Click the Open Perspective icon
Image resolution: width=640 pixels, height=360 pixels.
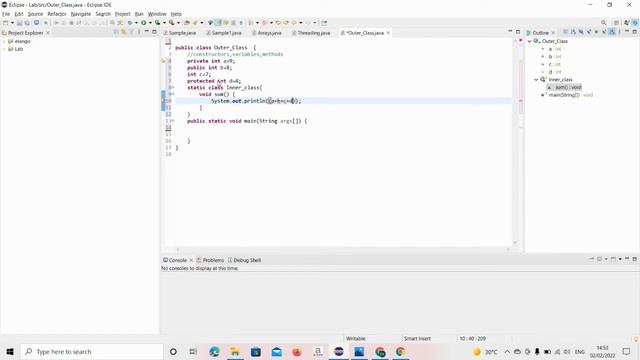pyautogui.click(x=616, y=23)
